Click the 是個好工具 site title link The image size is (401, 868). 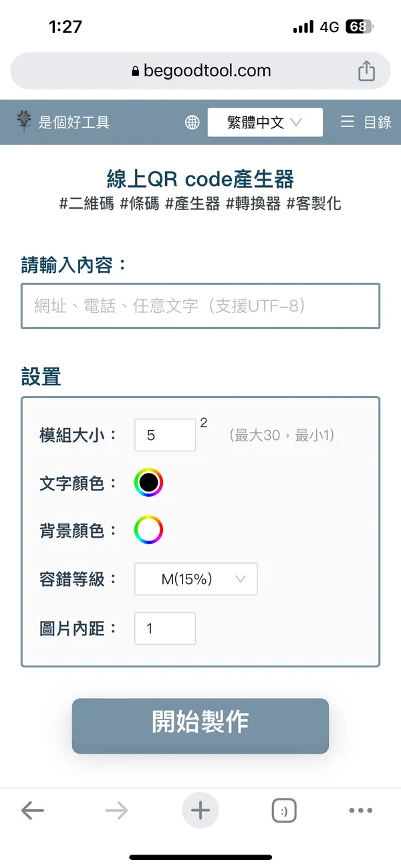pos(74,122)
